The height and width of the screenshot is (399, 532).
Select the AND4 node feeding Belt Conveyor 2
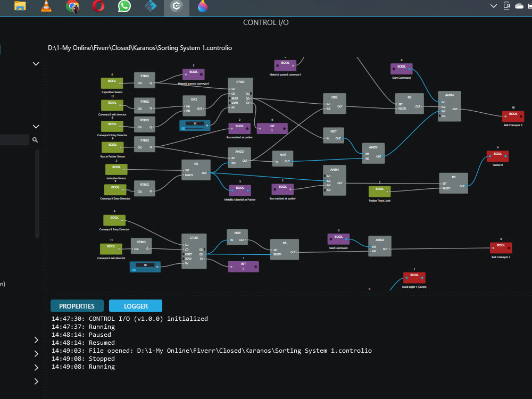tap(450, 105)
